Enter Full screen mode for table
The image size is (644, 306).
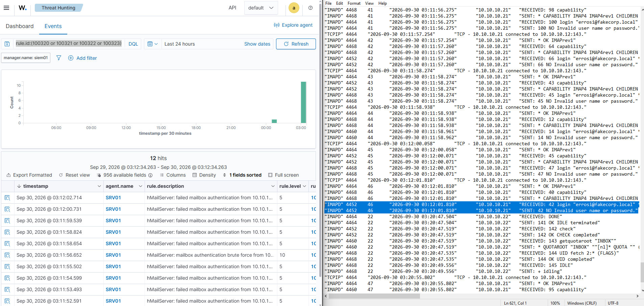tap(283, 175)
